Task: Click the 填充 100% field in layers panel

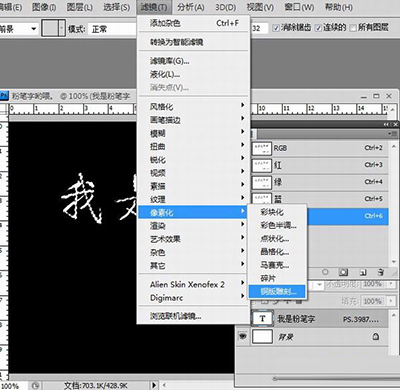Action: [x=373, y=301]
